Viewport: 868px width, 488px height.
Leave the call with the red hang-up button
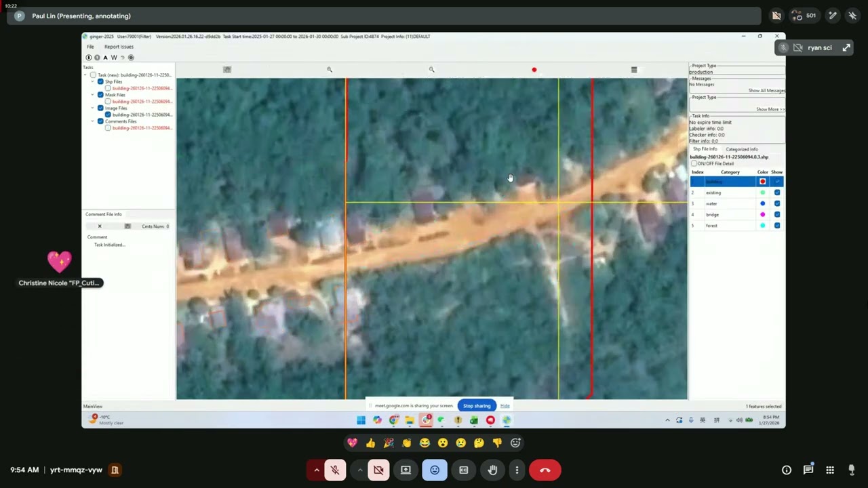pyautogui.click(x=545, y=470)
